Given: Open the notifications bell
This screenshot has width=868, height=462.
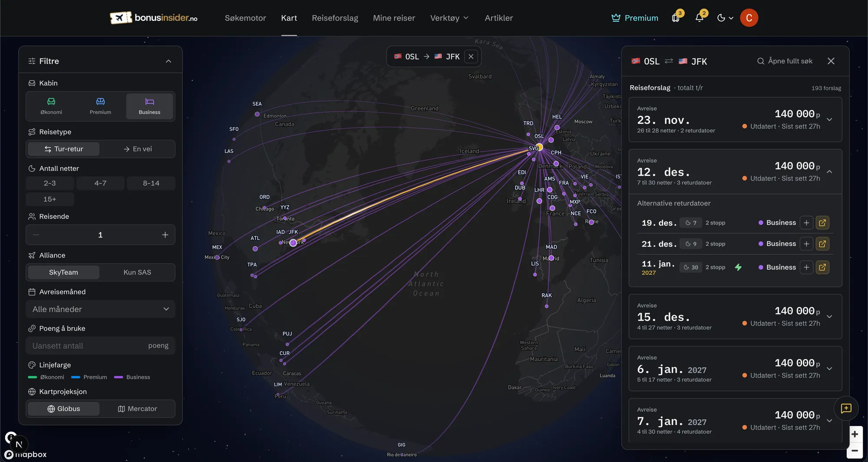Looking at the screenshot, I should 700,18.
